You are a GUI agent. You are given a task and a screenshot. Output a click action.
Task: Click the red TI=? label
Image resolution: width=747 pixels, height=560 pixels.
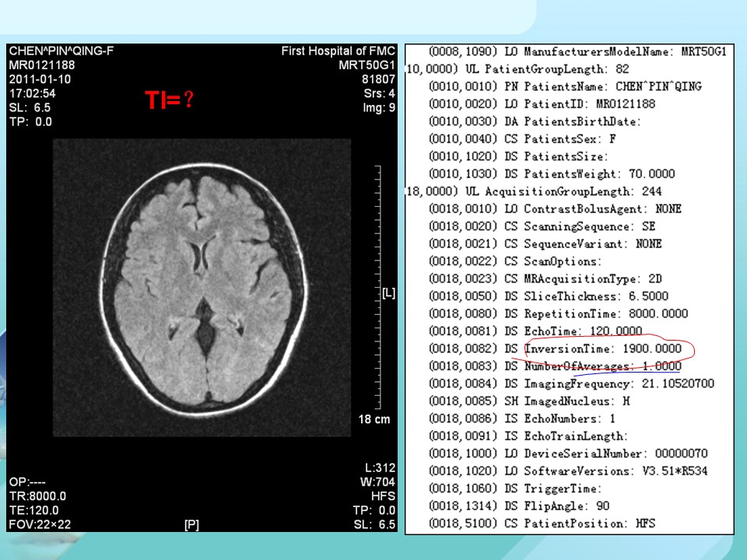pos(169,100)
